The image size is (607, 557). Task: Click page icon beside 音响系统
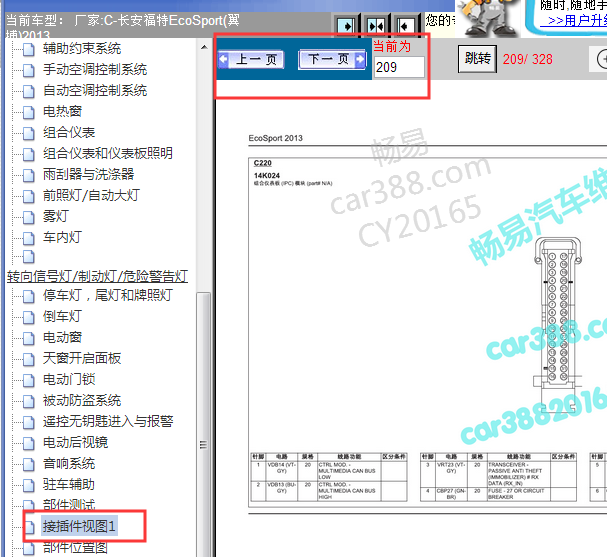tap(29, 464)
